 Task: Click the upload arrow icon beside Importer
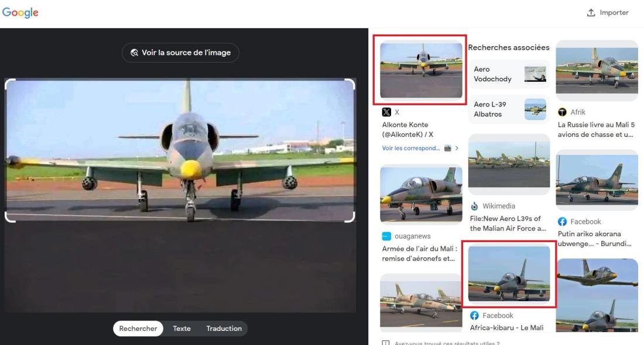point(591,13)
